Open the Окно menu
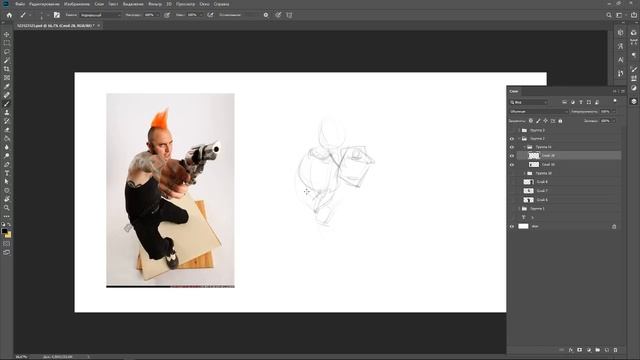The width and height of the screenshot is (640, 360). tap(204, 4)
